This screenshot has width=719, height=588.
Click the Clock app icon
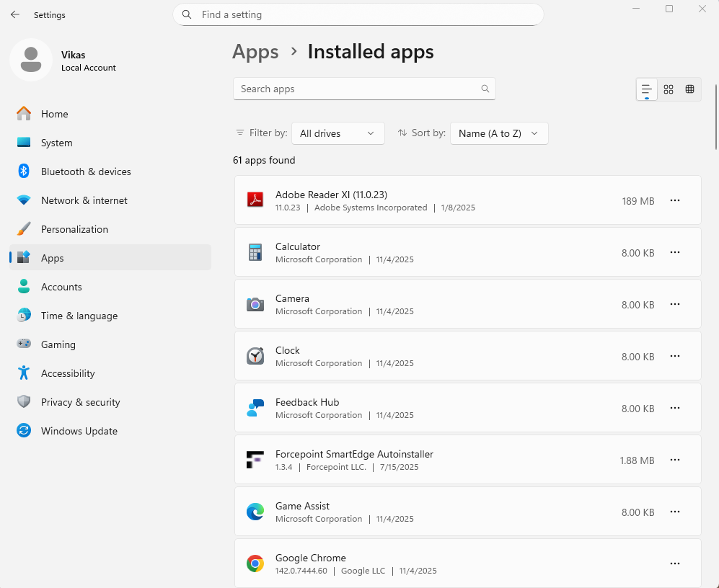point(255,356)
